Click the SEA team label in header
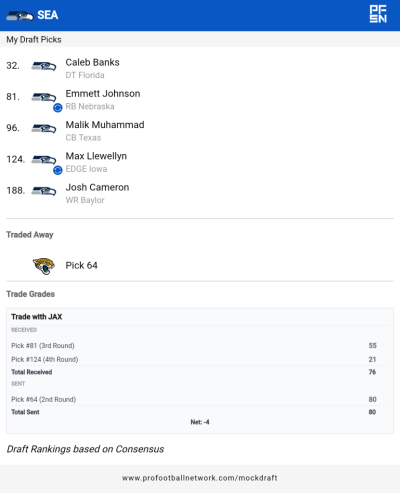The width and height of the screenshot is (400, 493). pyautogui.click(x=48, y=15)
